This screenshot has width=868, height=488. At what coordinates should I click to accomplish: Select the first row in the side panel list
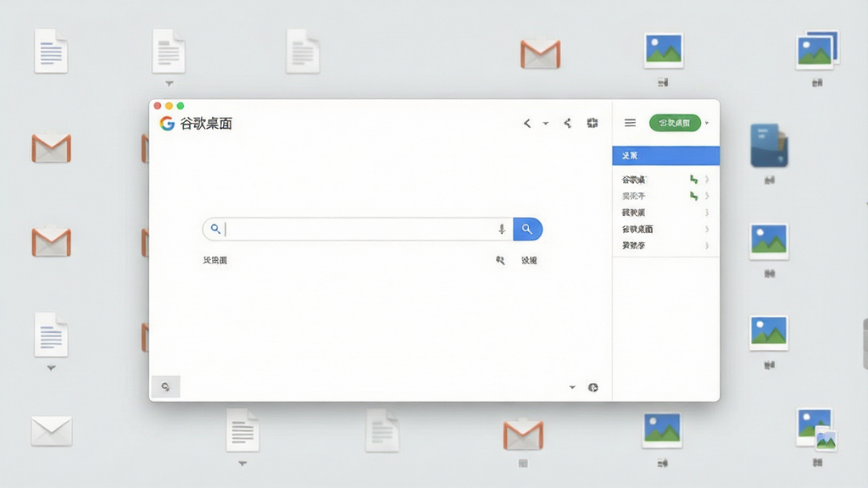point(666,180)
